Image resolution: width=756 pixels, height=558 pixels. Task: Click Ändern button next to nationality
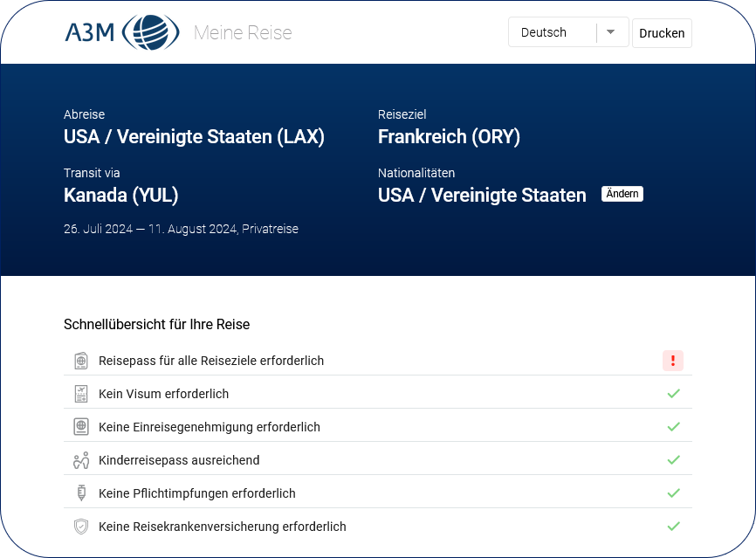622,194
